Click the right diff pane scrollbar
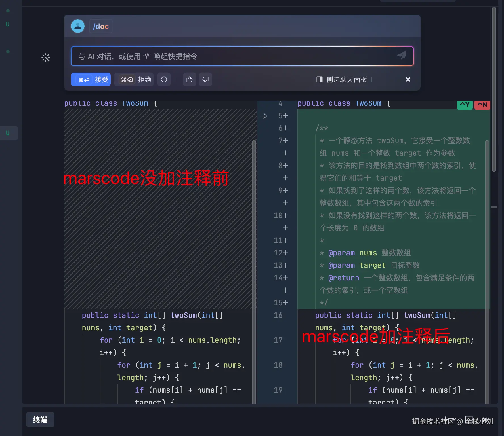 [x=487, y=272]
